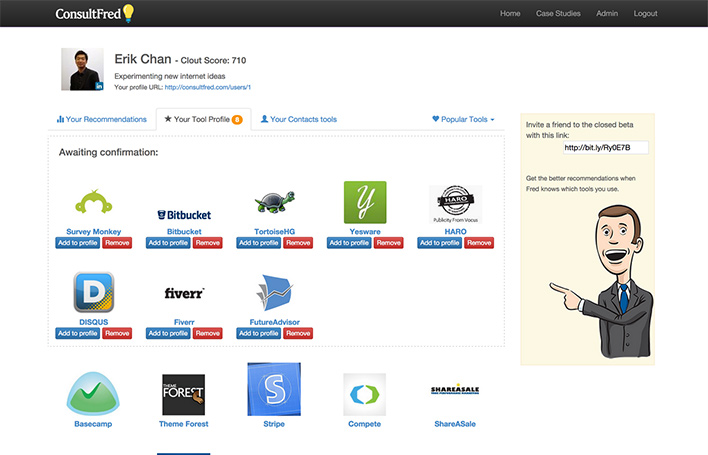Click the Yesware green icon
Image resolution: width=708 pixels, height=455 pixels.
point(365,202)
